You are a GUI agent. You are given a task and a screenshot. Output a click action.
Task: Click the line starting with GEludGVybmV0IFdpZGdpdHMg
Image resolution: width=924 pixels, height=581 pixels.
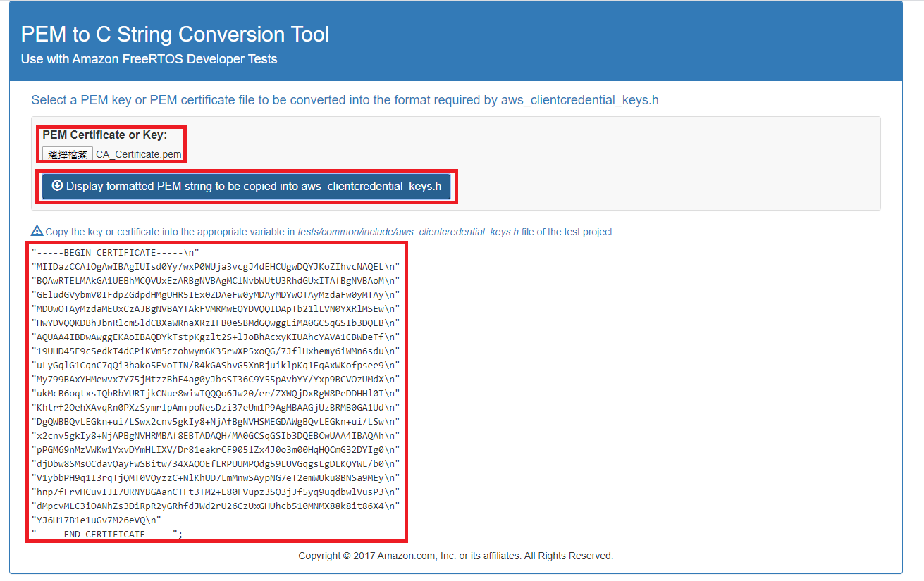coord(216,294)
